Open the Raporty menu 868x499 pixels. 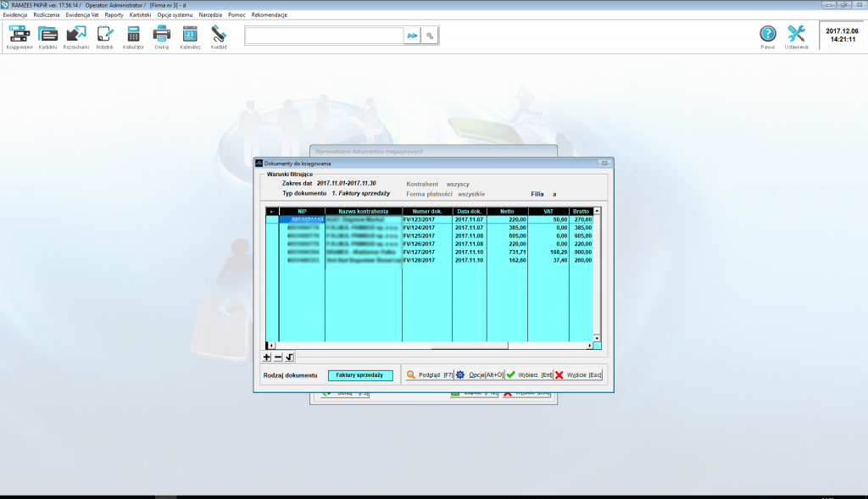pyautogui.click(x=114, y=15)
